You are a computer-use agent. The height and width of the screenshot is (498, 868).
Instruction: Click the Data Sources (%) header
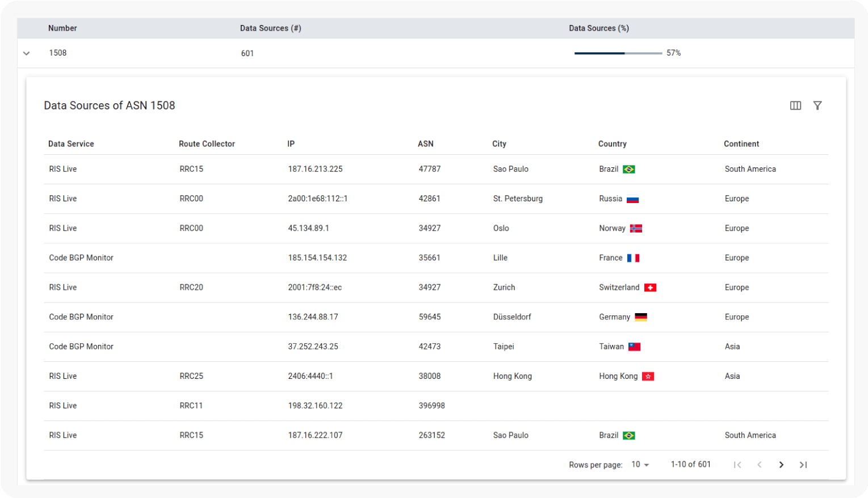(598, 28)
